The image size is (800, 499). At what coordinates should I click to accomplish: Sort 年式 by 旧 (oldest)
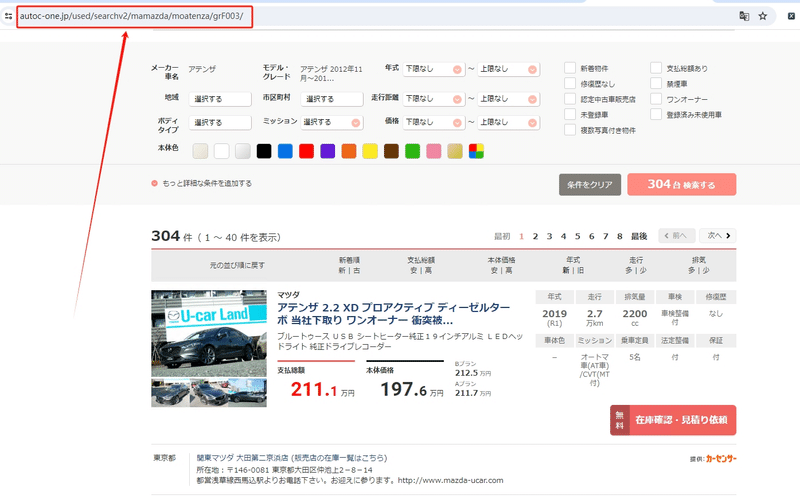pos(580,270)
